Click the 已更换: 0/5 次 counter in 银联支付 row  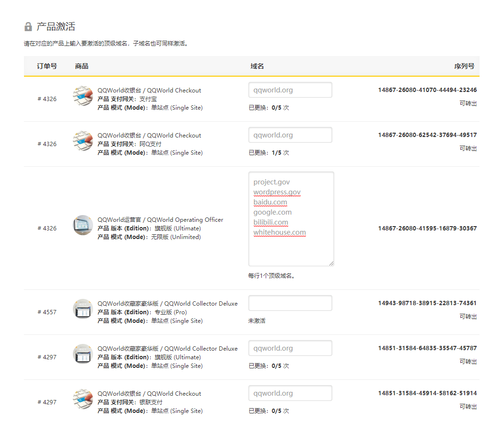269,411
